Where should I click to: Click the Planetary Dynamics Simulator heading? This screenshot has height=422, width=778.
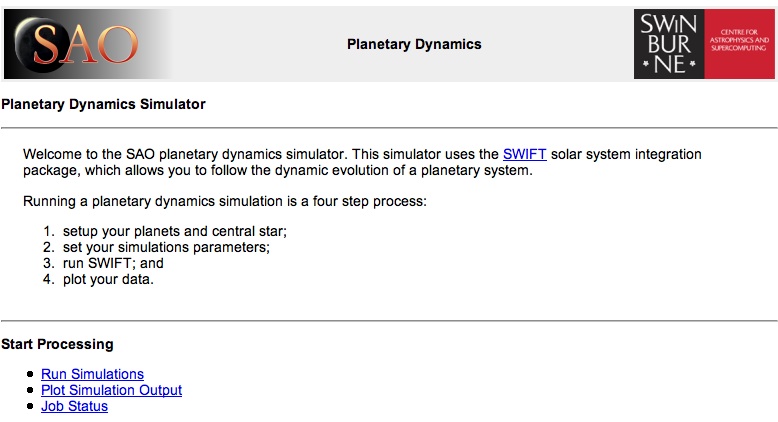point(103,104)
